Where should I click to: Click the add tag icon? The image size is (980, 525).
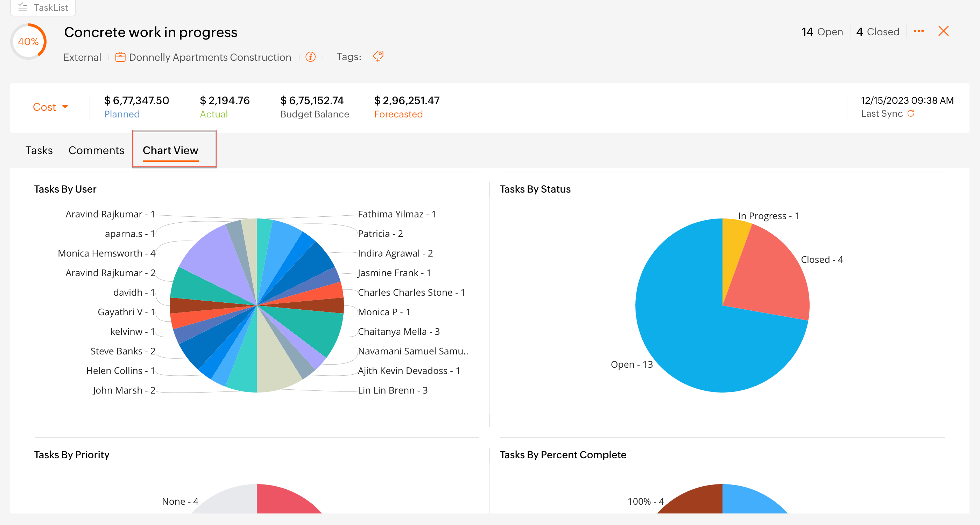378,56
